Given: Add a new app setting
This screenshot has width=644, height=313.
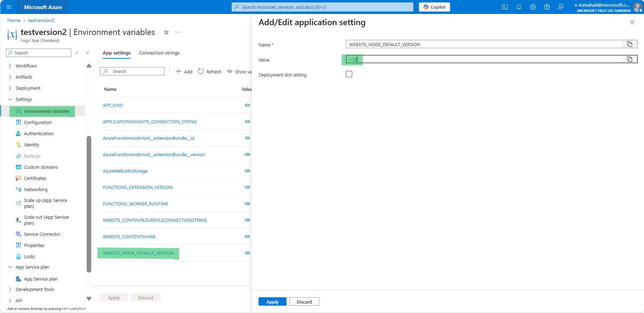Looking at the screenshot, I should [184, 72].
